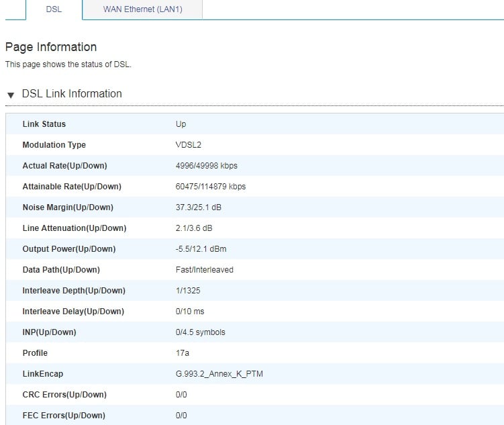Click the Output Power value -5.5/12.1 dBm

201,249
